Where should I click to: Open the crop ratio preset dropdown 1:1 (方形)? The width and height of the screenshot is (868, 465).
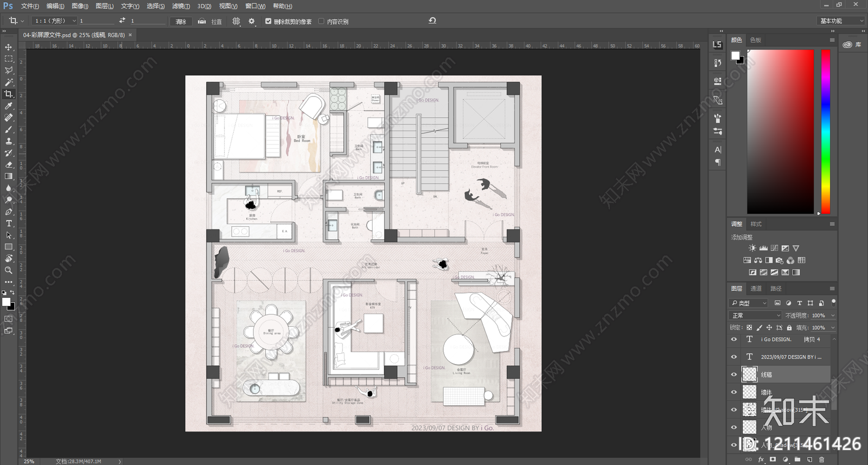coord(55,21)
